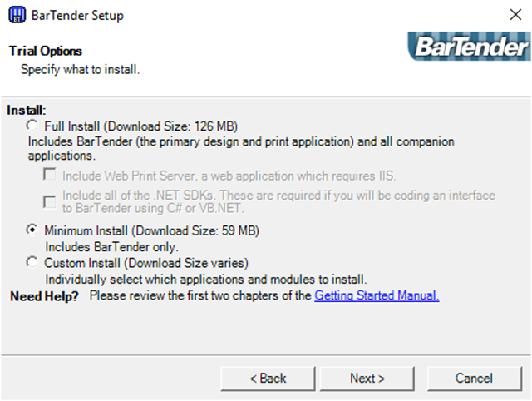Click the 'Install:' group label
This screenshot has height=401, width=532.
tap(27, 110)
